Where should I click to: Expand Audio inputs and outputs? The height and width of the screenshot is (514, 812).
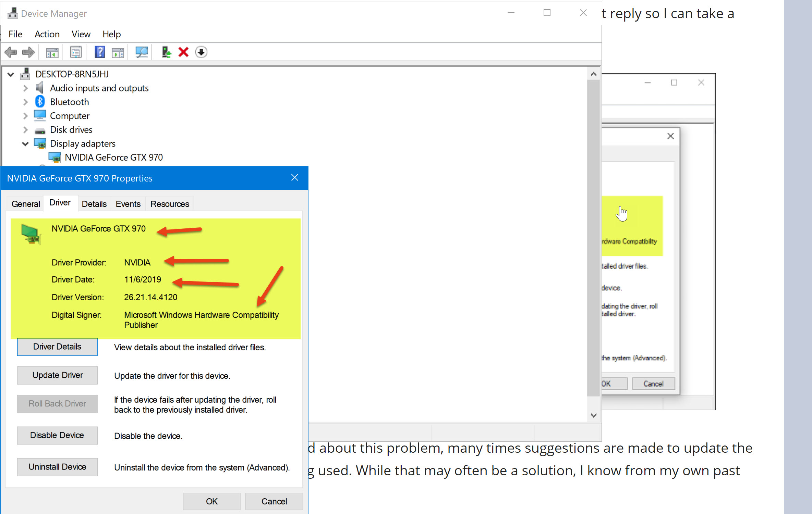(x=25, y=88)
